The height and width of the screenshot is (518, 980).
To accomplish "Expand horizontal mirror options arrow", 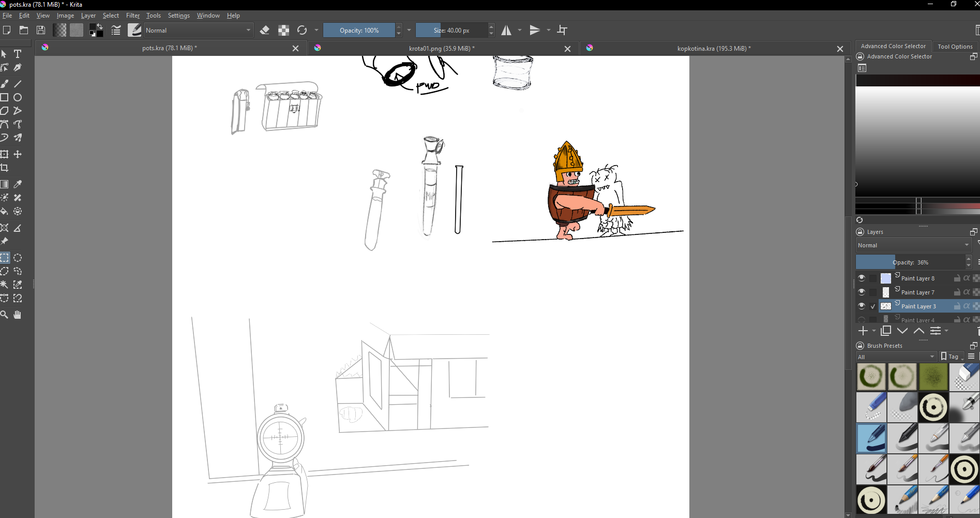I will (520, 30).
